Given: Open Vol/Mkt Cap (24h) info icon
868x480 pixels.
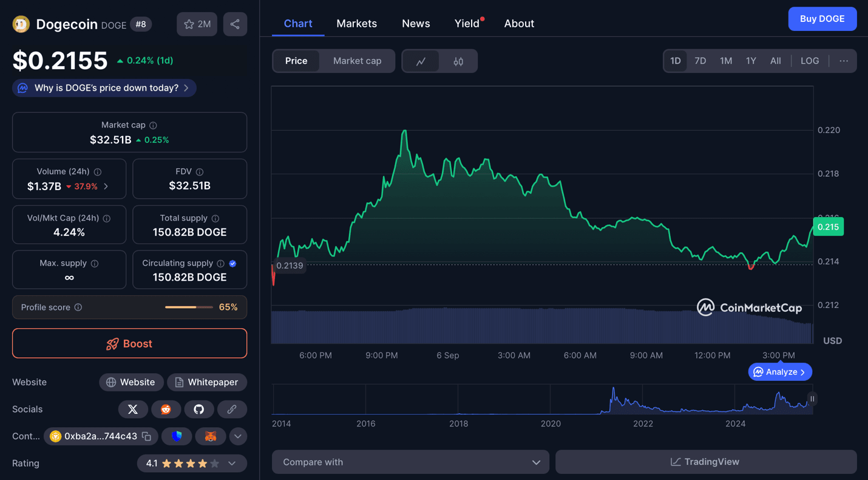Looking at the screenshot, I should (x=107, y=218).
